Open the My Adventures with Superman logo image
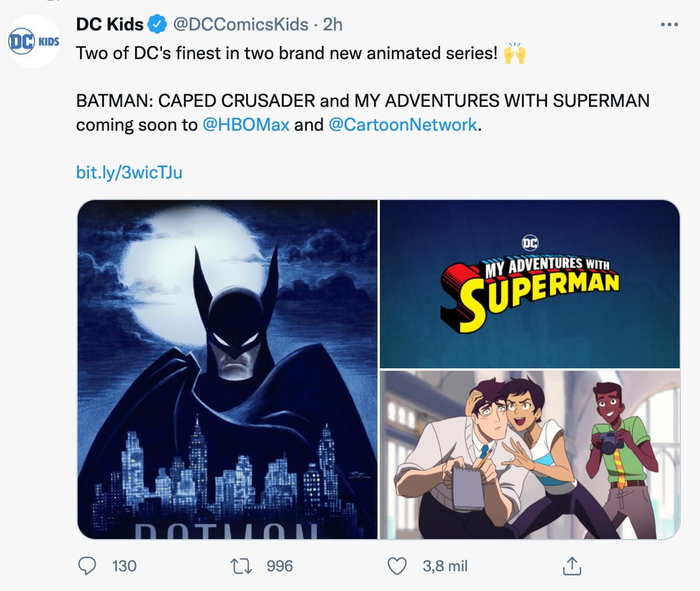The image size is (700, 591). 530,284
